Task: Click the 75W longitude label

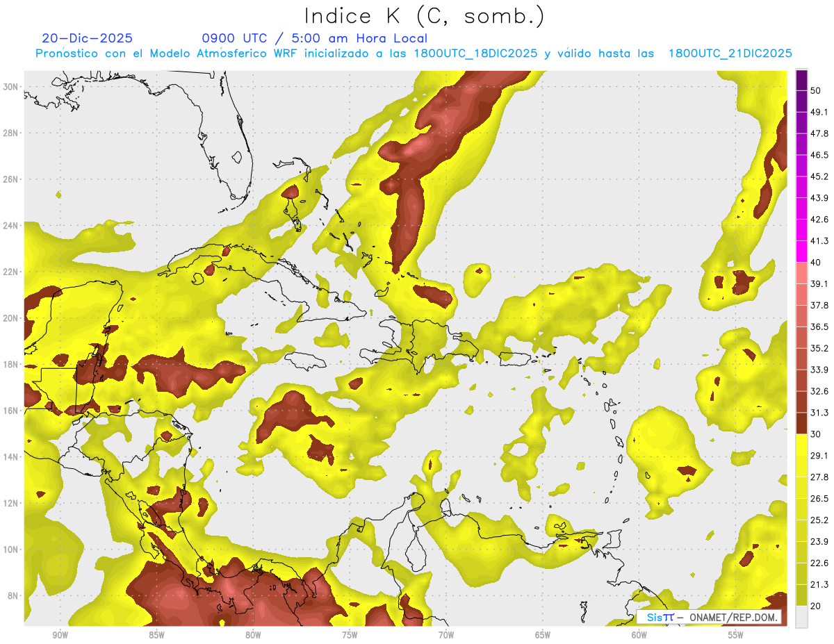Action: [350, 635]
